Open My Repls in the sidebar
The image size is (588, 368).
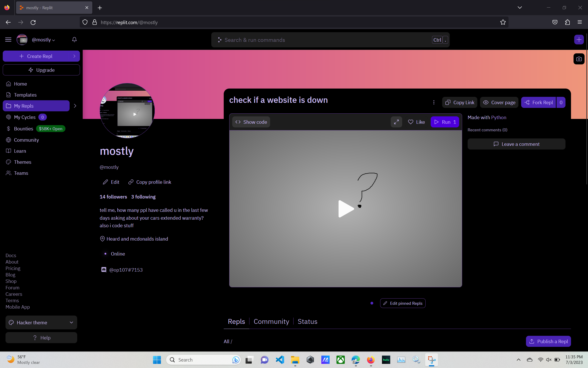pos(36,106)
